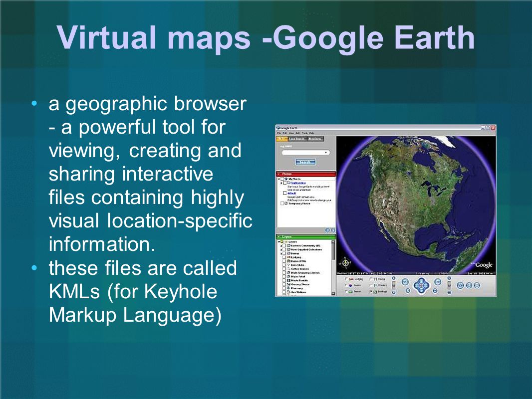Expand the Keyhole Community BBS layer folder

(x=281, y=246)
